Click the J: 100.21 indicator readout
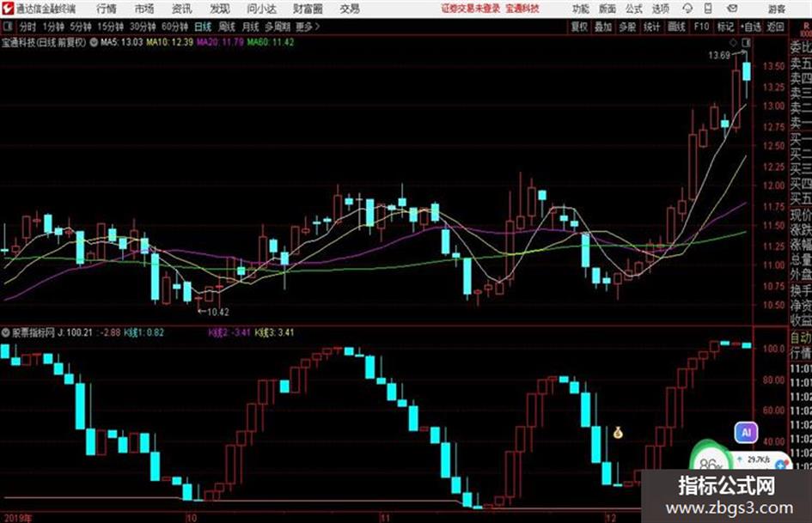 tap(75, 332)
